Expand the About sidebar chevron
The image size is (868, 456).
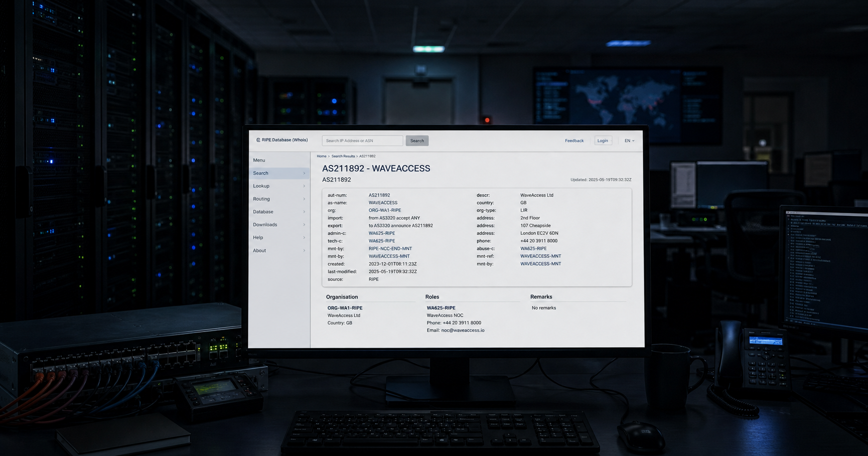click(304, 251)
